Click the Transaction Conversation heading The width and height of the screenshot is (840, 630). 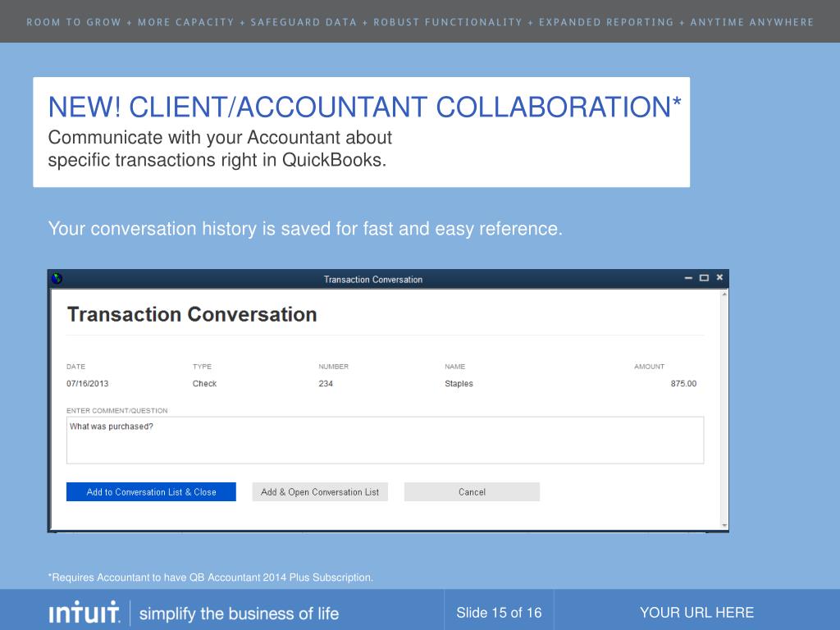click(x=192, y=314)
